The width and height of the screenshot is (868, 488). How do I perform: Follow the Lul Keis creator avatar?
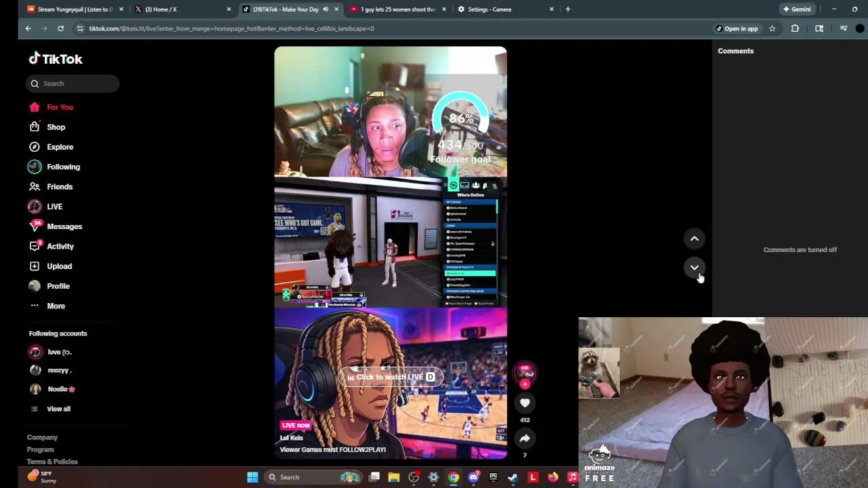525,373
